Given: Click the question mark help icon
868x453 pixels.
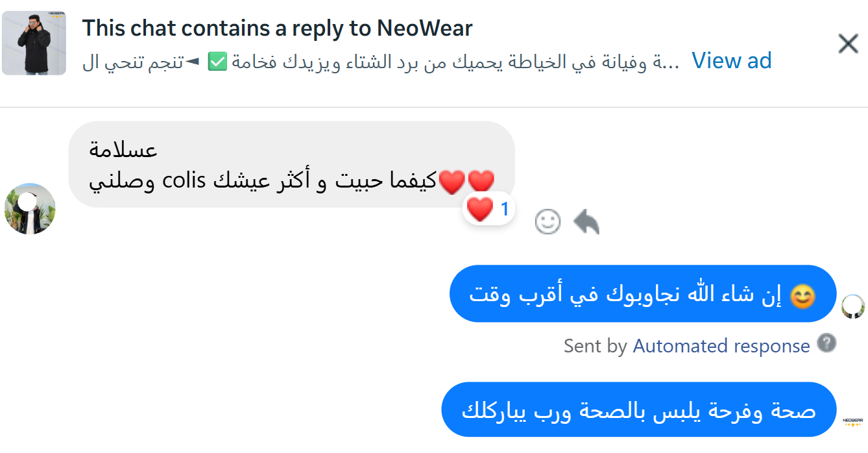Looking at the screenshot, I should tap(826, 343).
